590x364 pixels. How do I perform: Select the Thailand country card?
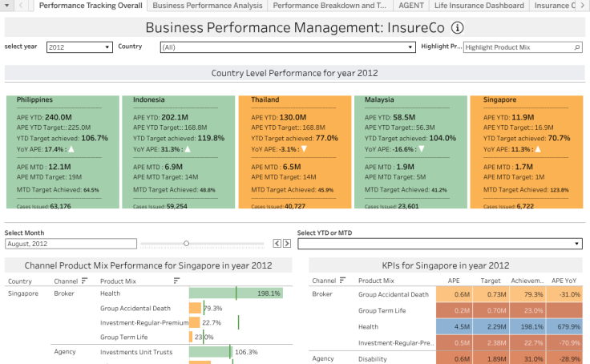(293, 152)
